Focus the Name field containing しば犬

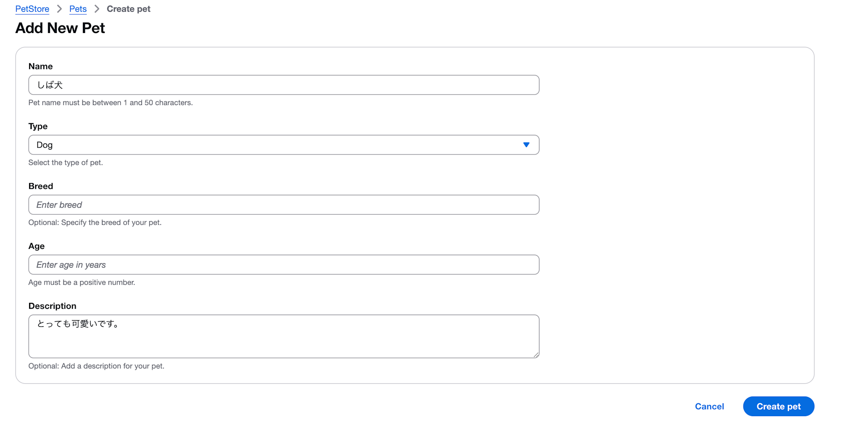pyautogui.click(x=284, y=85)
